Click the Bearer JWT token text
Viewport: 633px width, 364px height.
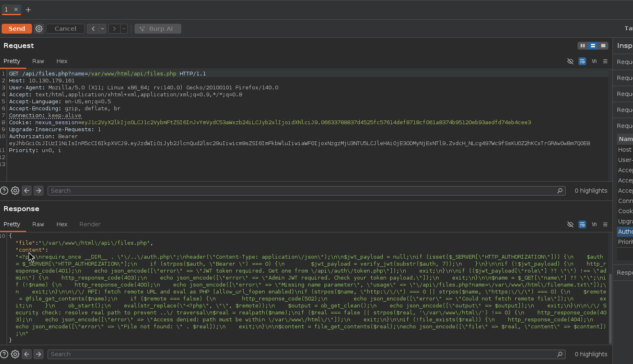pos(299,143)
